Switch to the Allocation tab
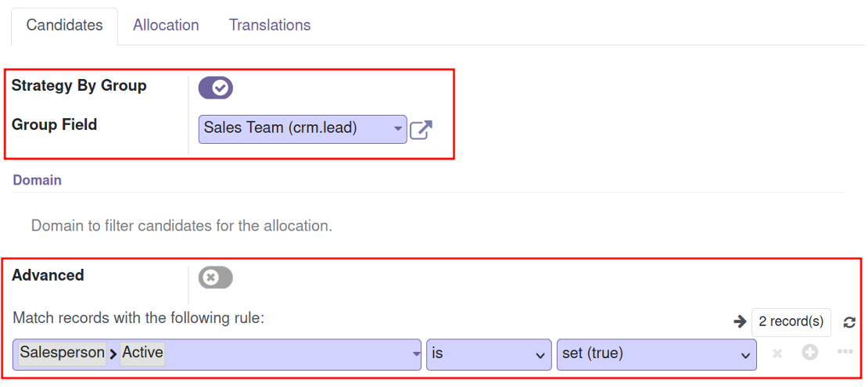This screenshot has height=387, width=868. click(x=166, y=26)
